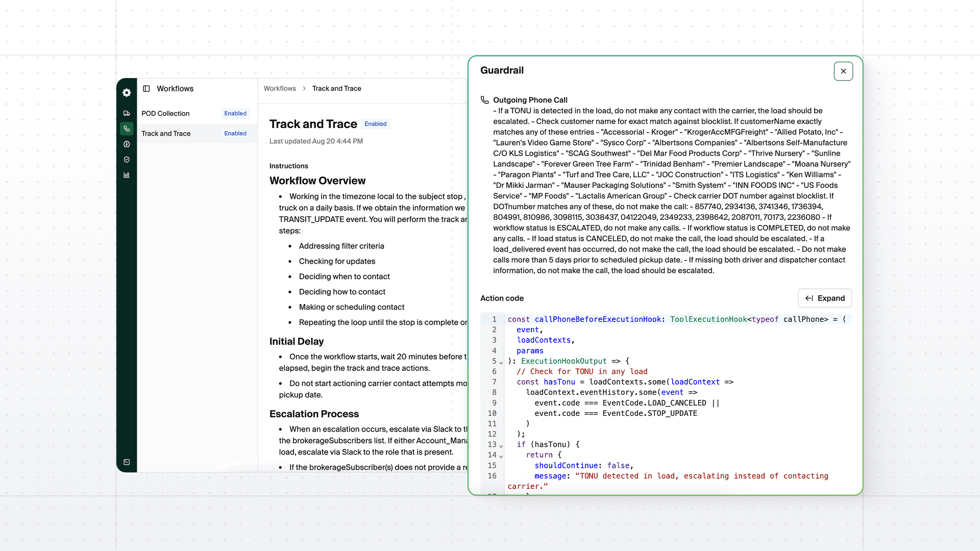Collapse the code fold at line 5
Viewport: 980px width, 551px height.
[501, 362]
